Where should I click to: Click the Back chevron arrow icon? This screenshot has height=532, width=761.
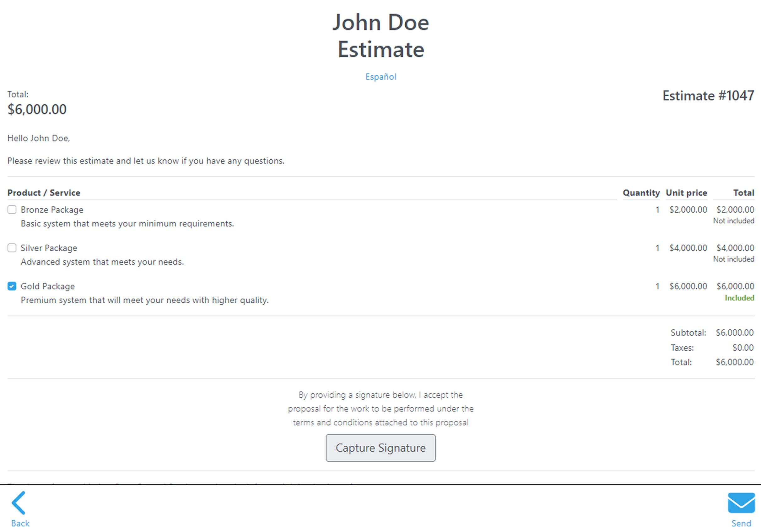point(19,503)
